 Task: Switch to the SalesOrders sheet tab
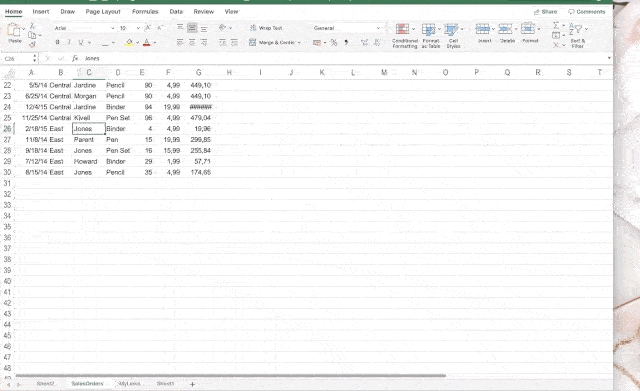tap(87, 384)
